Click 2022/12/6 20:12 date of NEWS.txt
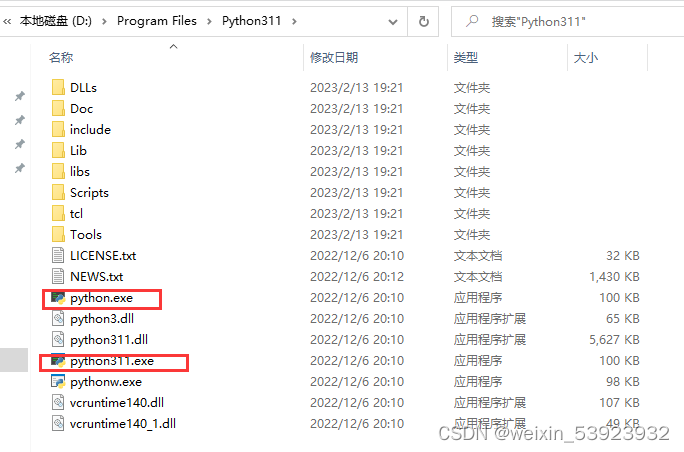 click(x=357, y=277)
